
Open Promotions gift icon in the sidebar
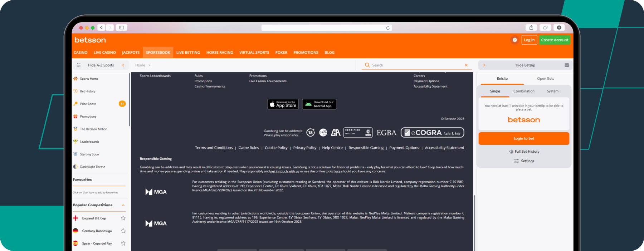(75, 116)
